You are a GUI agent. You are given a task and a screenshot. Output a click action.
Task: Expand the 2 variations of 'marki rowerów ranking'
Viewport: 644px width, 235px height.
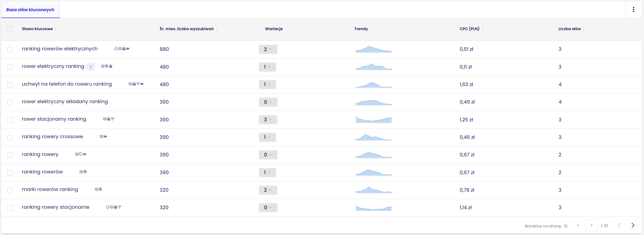(x=268, y=190)
